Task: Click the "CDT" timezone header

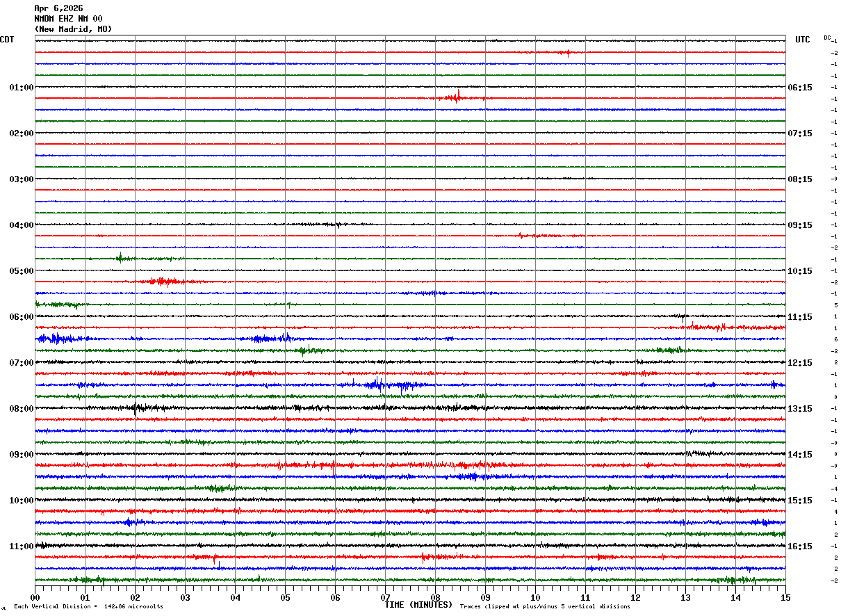Action: (x=7, y=40)
